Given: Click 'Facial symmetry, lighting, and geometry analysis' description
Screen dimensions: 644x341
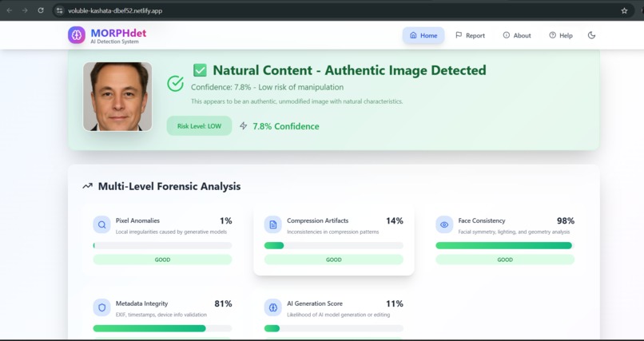Looking at the screenshot, I should coord(514,232).
